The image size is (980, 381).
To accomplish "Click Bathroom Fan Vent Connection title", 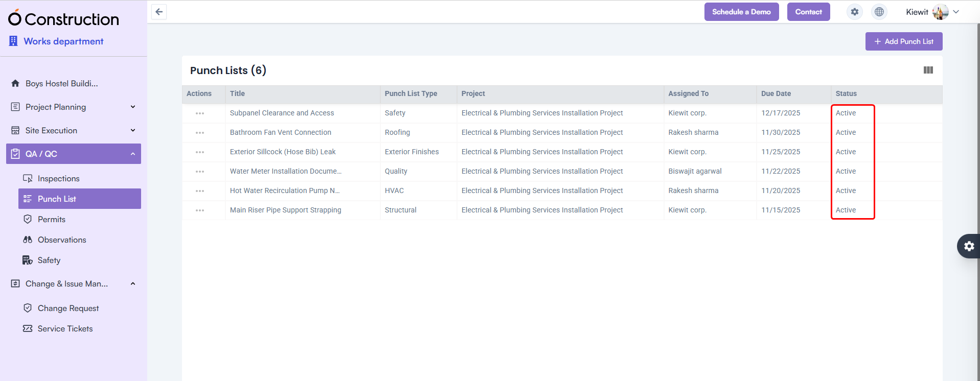I will click(281, 132).
